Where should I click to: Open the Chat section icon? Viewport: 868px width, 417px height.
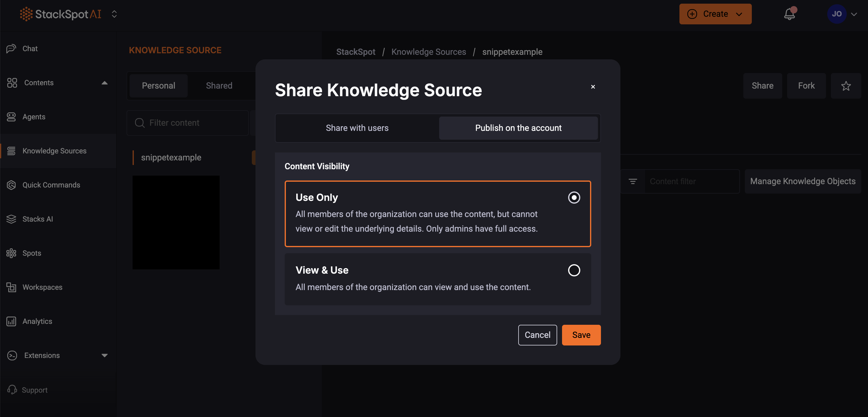click(11, 48)
